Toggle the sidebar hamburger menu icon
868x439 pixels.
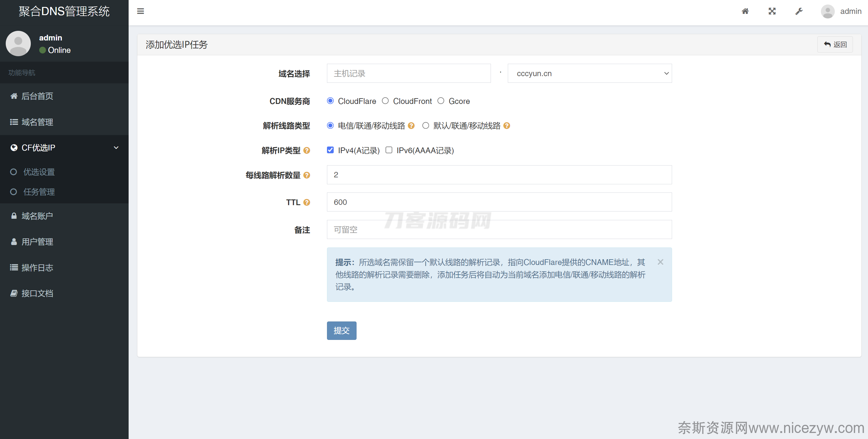140,11
